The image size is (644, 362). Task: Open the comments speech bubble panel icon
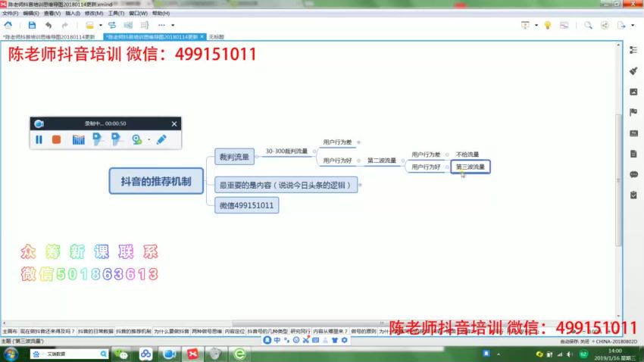[633, 174]
